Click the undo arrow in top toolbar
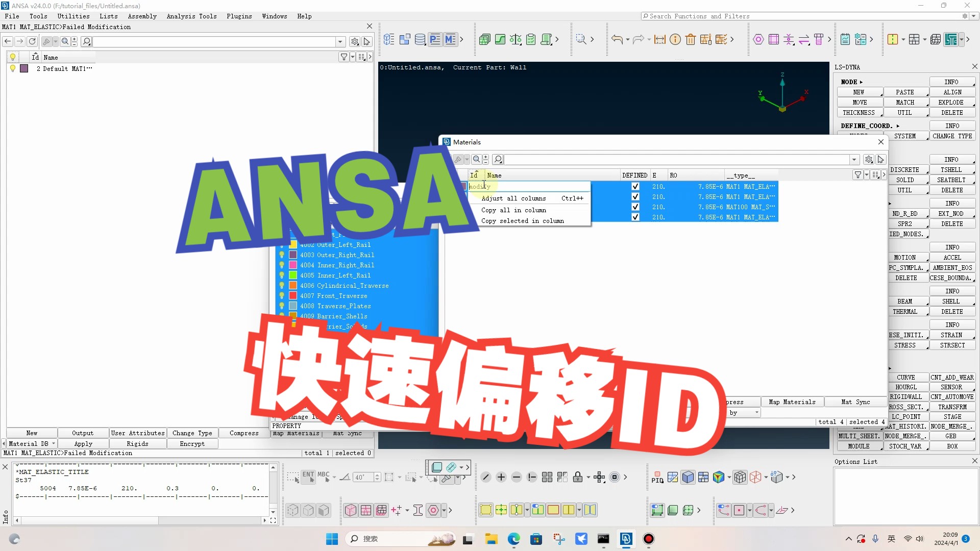Viewport: 980px width, 551px height. click(x=617, y=39)
